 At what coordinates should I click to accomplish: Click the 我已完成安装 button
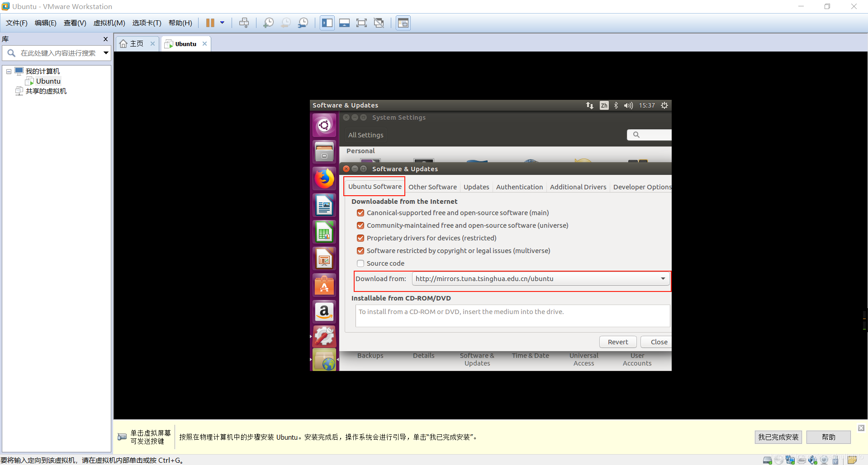(x=778, y=437)
